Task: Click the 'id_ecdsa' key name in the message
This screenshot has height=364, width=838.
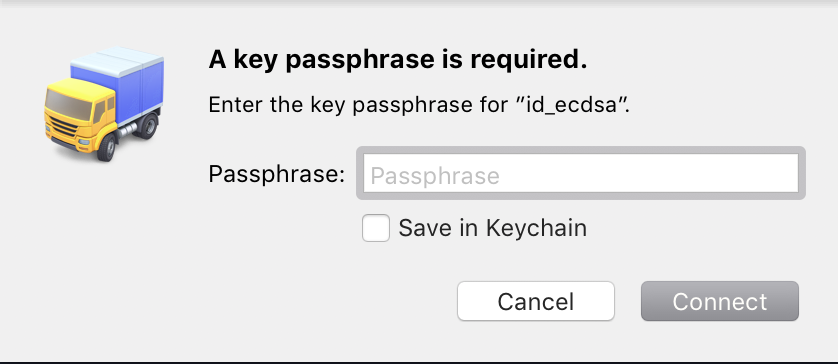Action: click(x=573, y=105)
